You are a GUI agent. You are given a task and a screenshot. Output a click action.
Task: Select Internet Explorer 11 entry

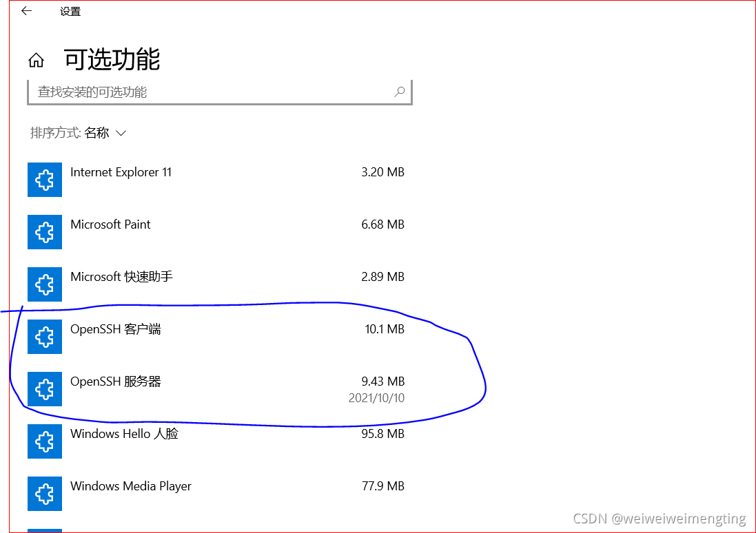click(216, 180)
